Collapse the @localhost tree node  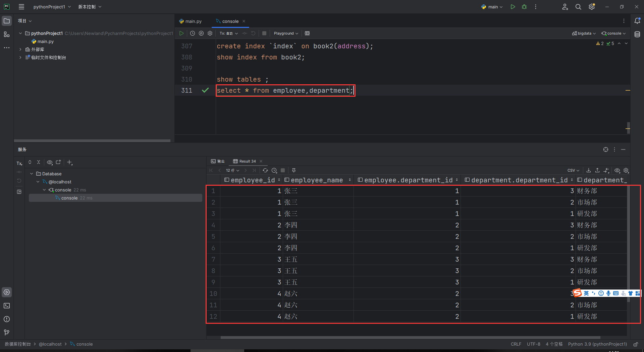coord(38,182)
